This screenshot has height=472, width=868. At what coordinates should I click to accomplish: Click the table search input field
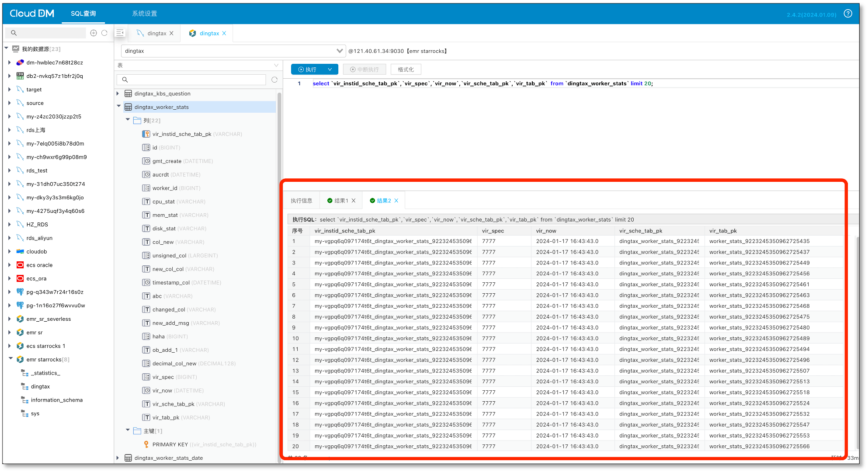tap(194, 80)
